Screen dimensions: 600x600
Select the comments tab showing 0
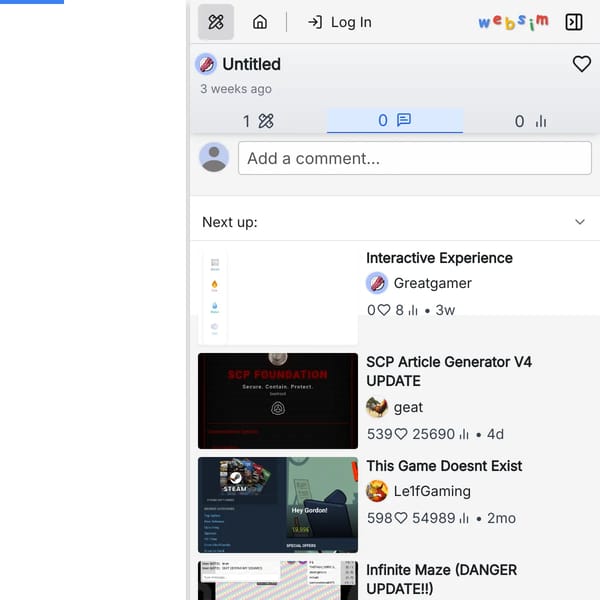[395, 121]
